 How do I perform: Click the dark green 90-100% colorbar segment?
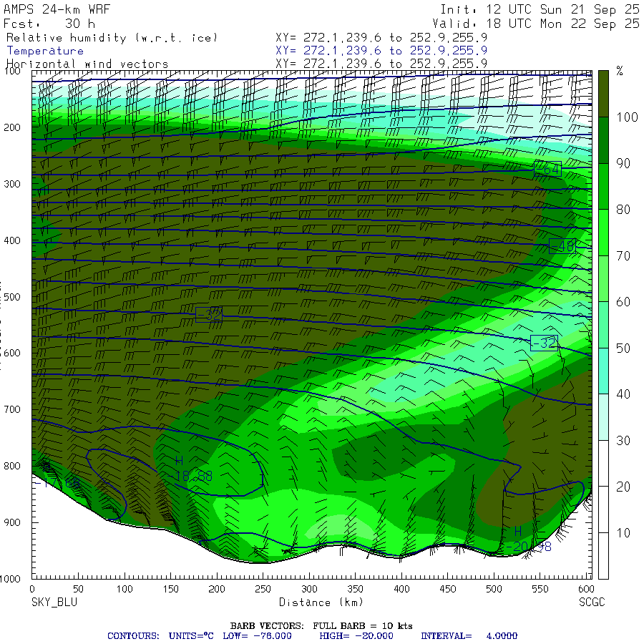pos(603,140)
